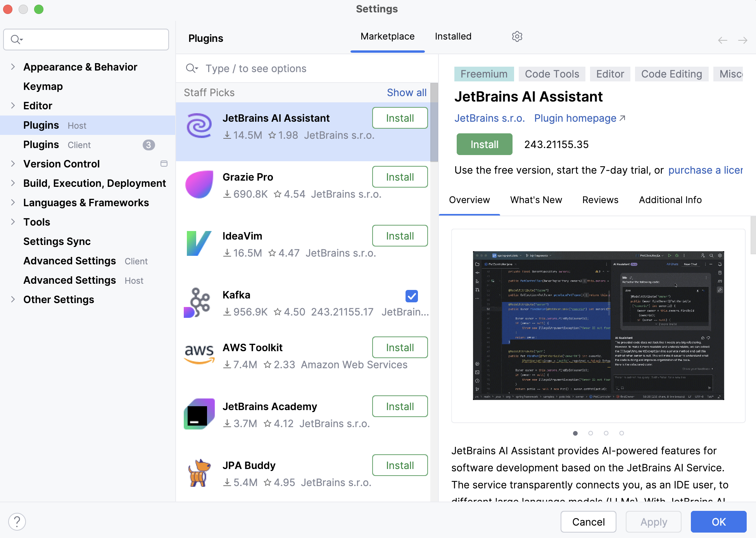Navigate back with the left arrow

[722, 40]
